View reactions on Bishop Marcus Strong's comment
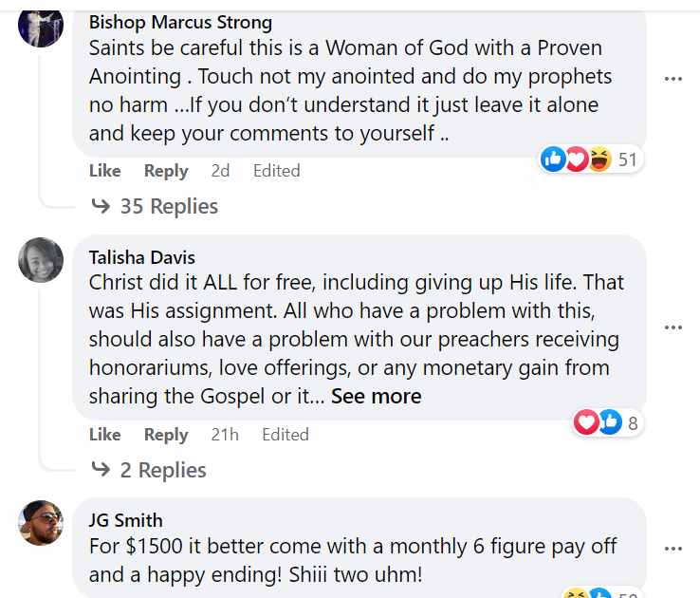 pos(589,159)
